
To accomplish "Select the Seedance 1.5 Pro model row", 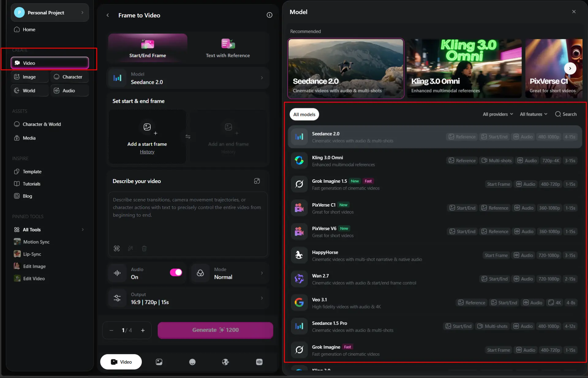I will coord(435,326).
